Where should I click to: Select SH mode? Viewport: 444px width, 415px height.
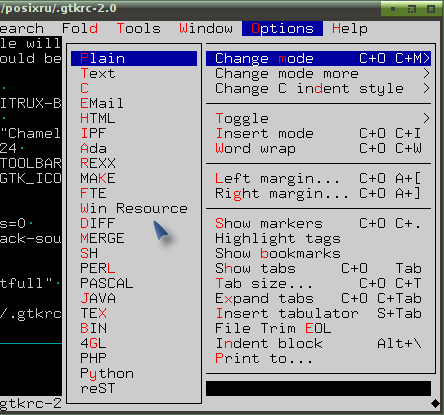pyautogui.click(x=134, y=253)
